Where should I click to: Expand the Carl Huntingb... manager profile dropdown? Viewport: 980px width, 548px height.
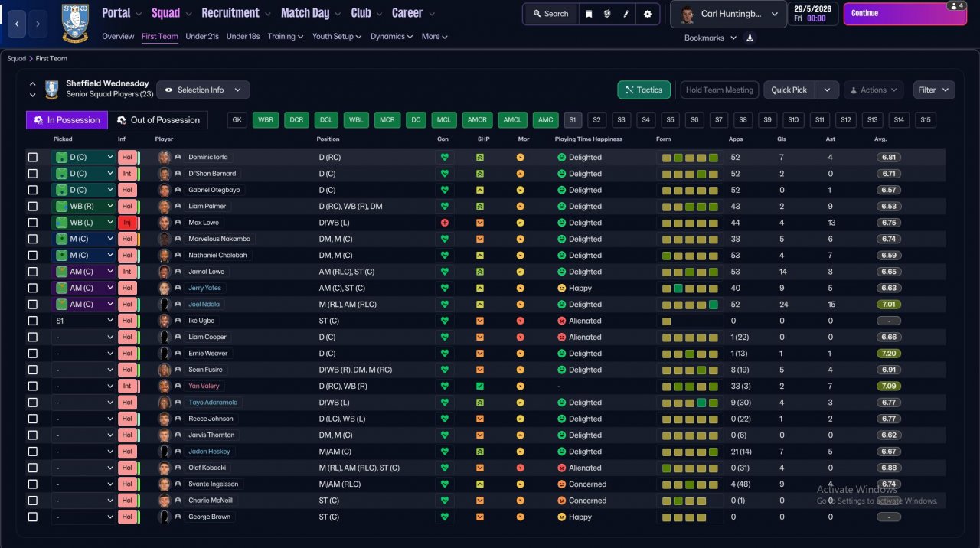[727, 14]
